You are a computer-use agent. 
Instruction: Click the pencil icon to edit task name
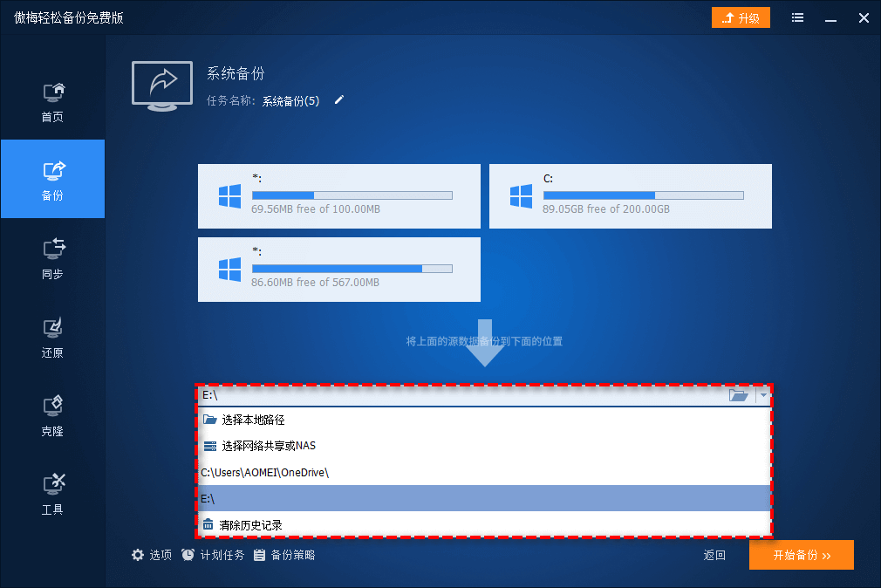(x=339, y=100)
